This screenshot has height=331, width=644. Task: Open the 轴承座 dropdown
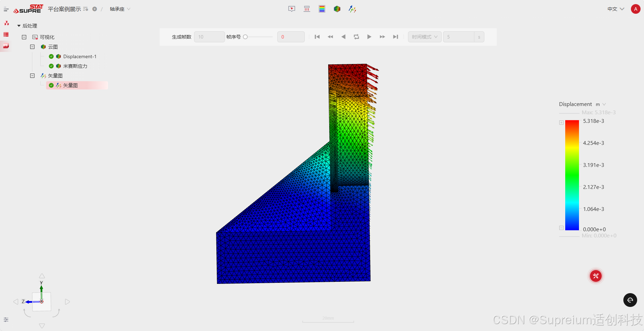(120, 9)
